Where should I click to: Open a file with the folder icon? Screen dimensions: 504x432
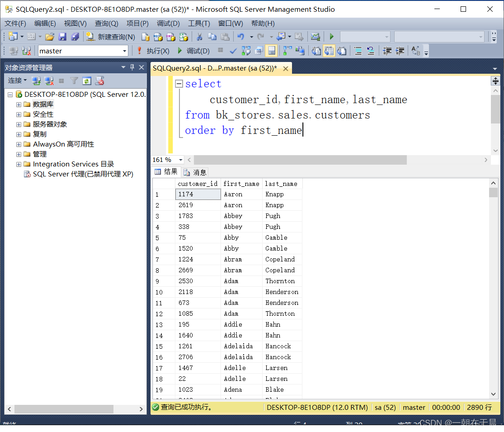50,37
